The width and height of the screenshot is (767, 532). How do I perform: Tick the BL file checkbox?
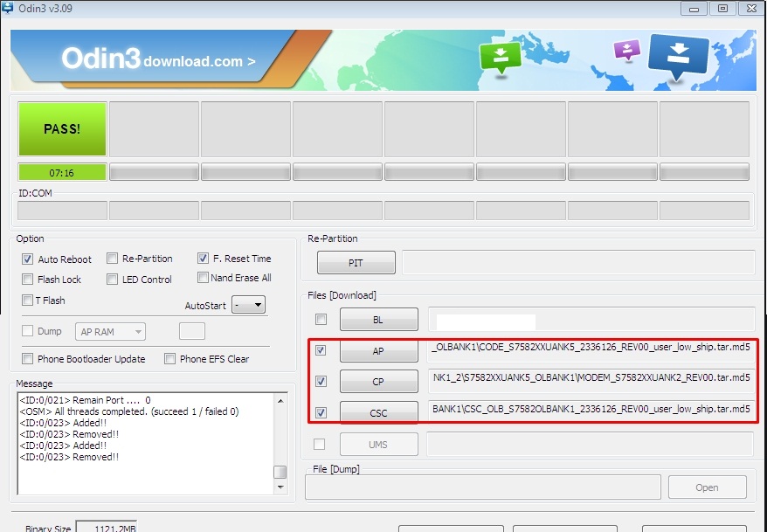click(321, 320)
